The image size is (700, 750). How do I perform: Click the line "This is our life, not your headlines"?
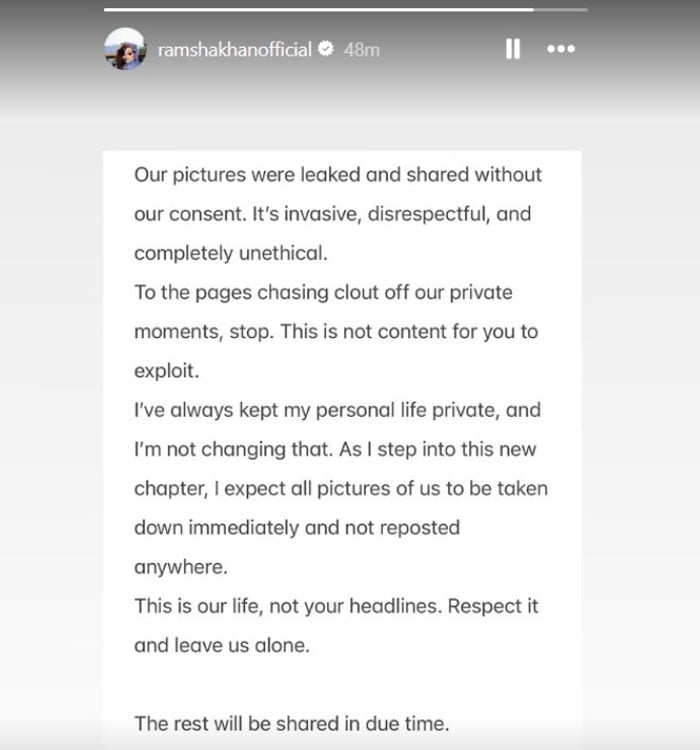click(x=337, y=606)
